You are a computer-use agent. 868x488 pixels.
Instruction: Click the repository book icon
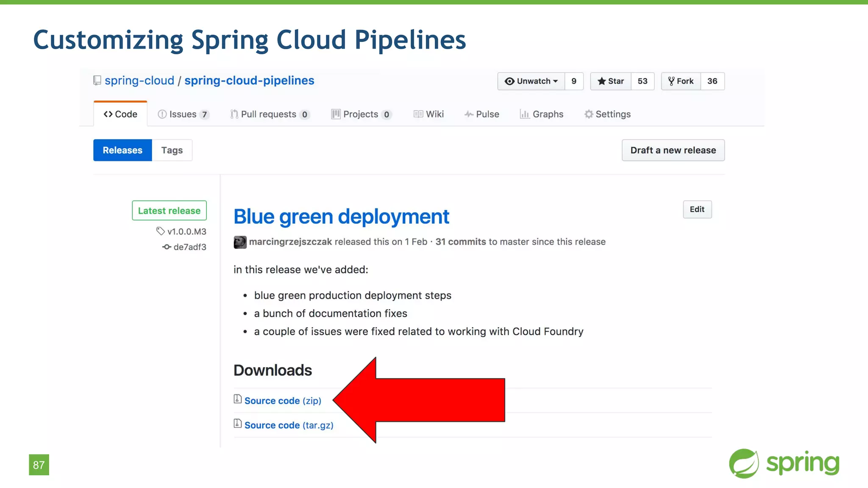click(x=97, y=80)
